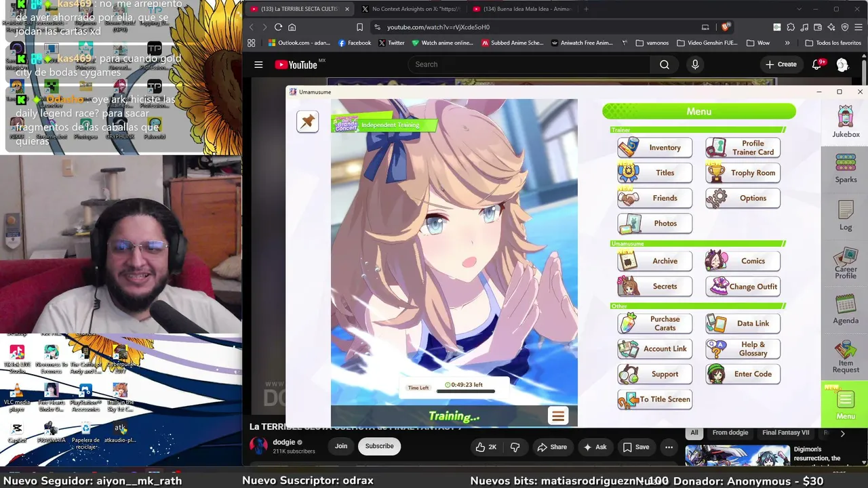The image size is (868, 488).
Task: Open Help & Glossary
Action: (743, 348)
